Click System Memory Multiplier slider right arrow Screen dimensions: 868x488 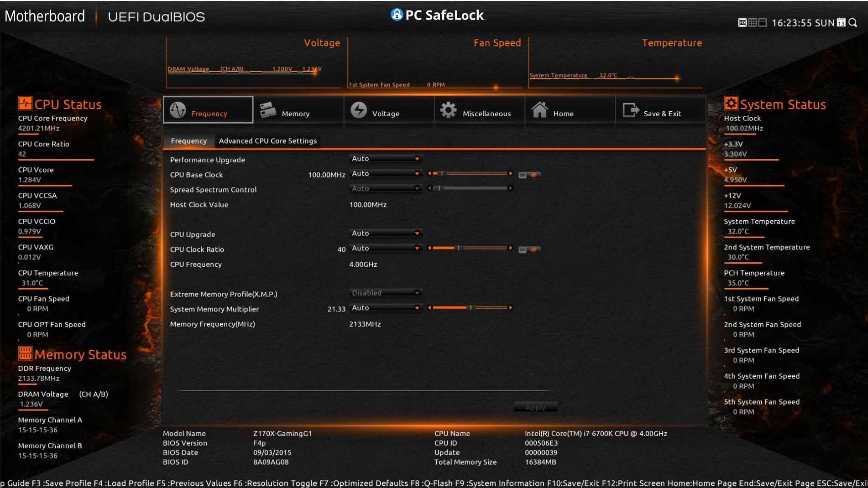click(x=510, y=308)
